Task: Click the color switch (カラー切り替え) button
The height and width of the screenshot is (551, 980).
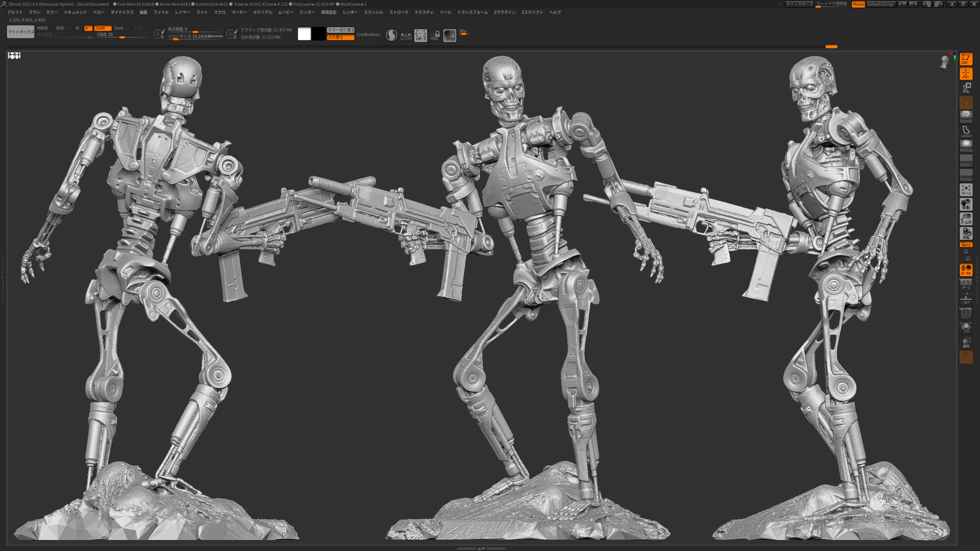Action: coord(340,30)
